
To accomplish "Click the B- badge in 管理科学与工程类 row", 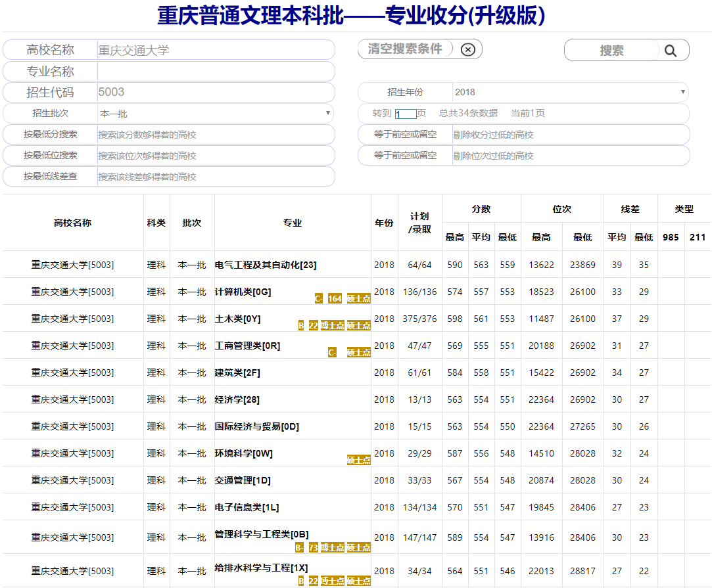I will tap(299, 548).
